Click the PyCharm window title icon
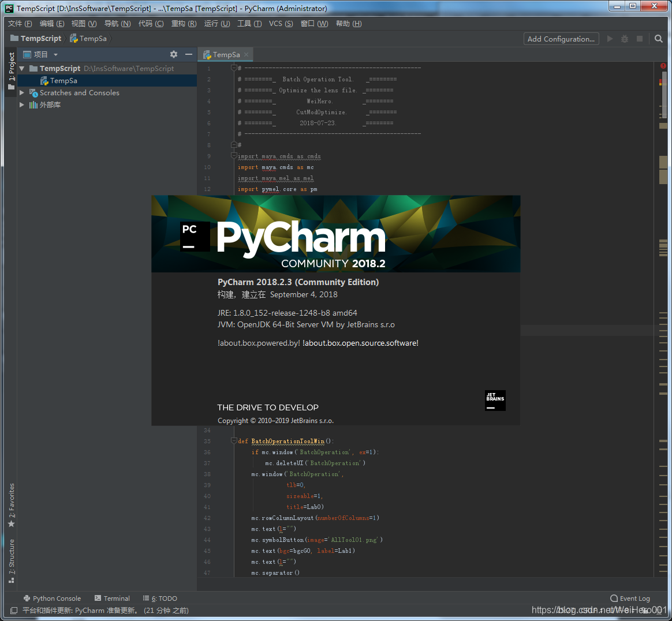Screen dimensions: 672x621 (9, 8)
